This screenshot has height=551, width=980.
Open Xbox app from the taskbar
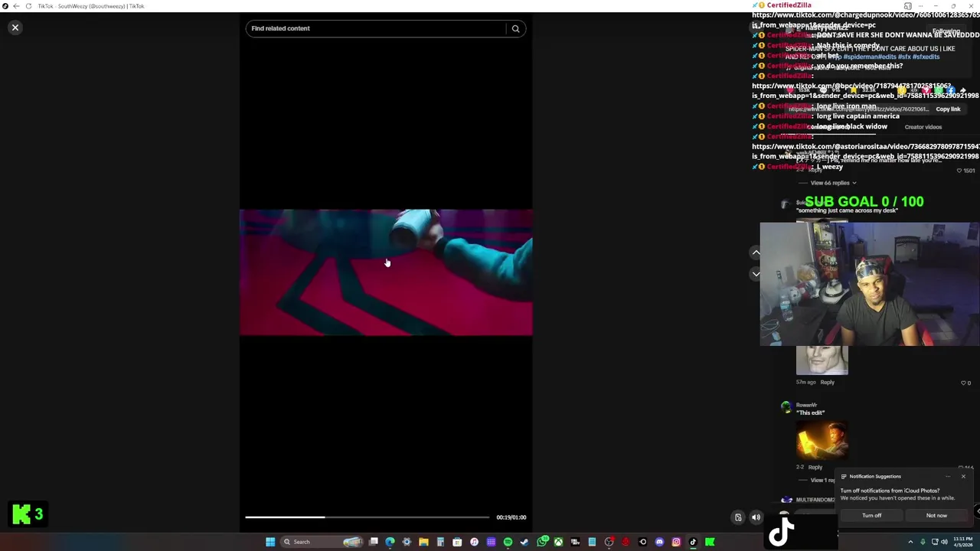558,542
